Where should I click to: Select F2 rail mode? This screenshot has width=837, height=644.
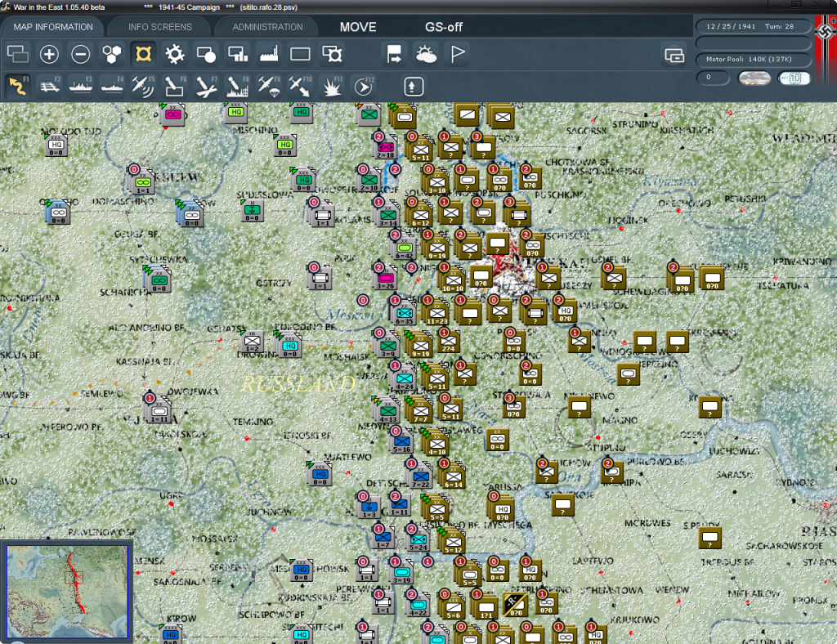click(49, 86)
